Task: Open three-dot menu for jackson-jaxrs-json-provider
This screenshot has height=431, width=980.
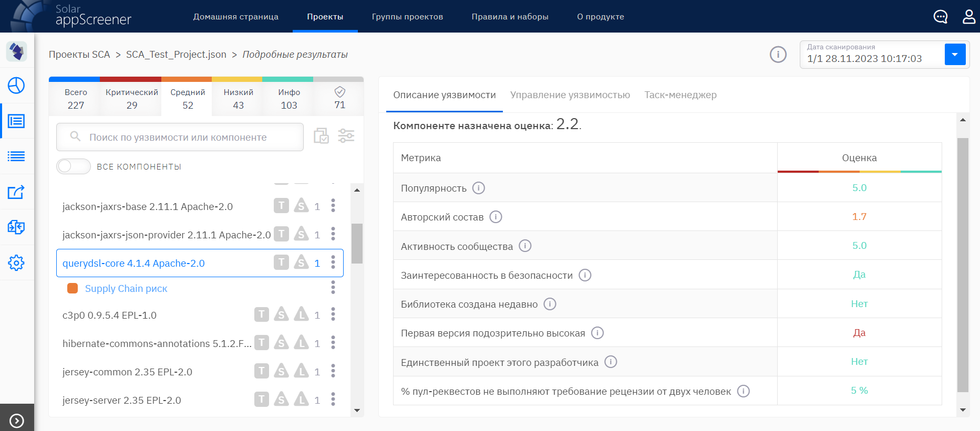Action: 333,234
